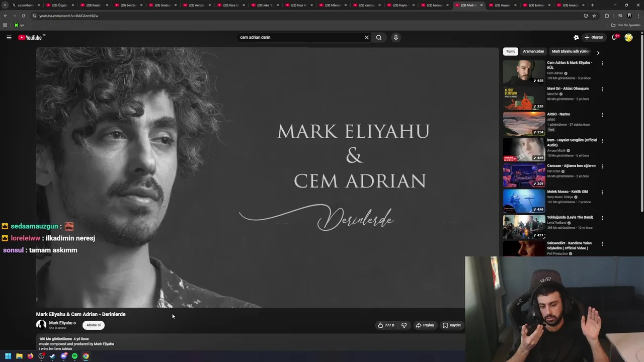Select the Aramanızdan filter chip
This screenshot has height=362, width=644.
(x=533, y=51)
